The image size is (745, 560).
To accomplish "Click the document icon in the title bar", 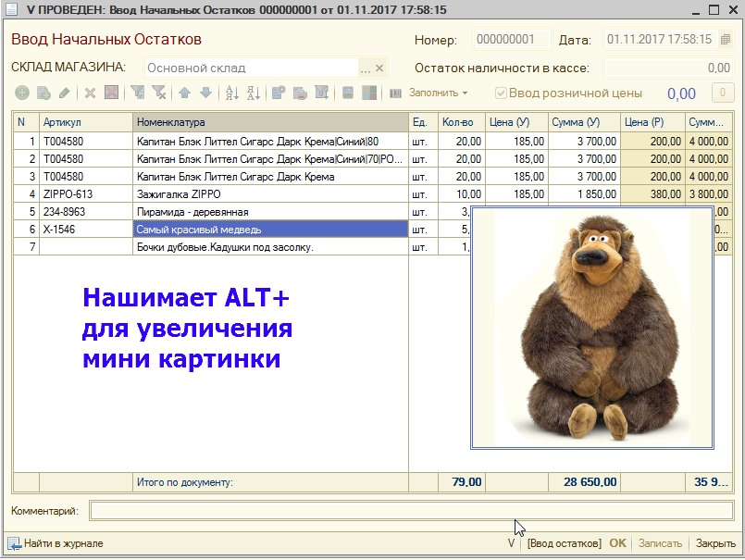I will pos(11,9).
